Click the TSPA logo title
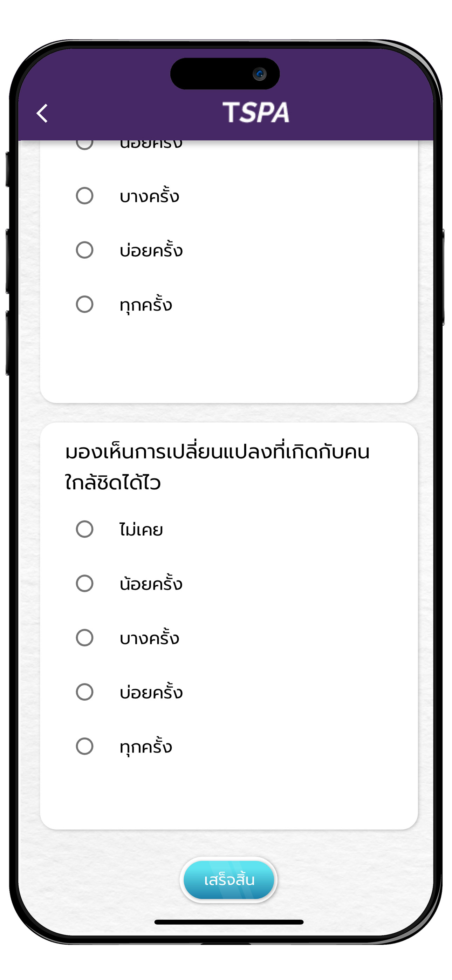This screenshot has height=980, width=452. [256, 113]
